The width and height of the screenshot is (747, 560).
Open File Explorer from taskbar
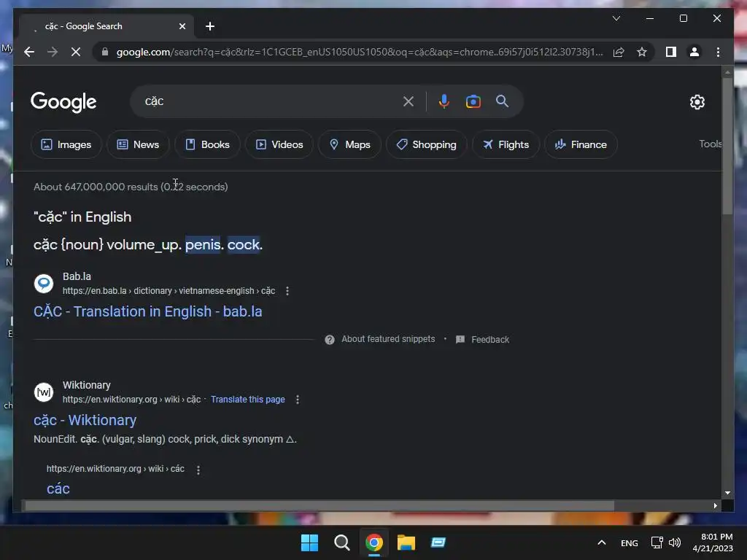(x=406, y=542)
